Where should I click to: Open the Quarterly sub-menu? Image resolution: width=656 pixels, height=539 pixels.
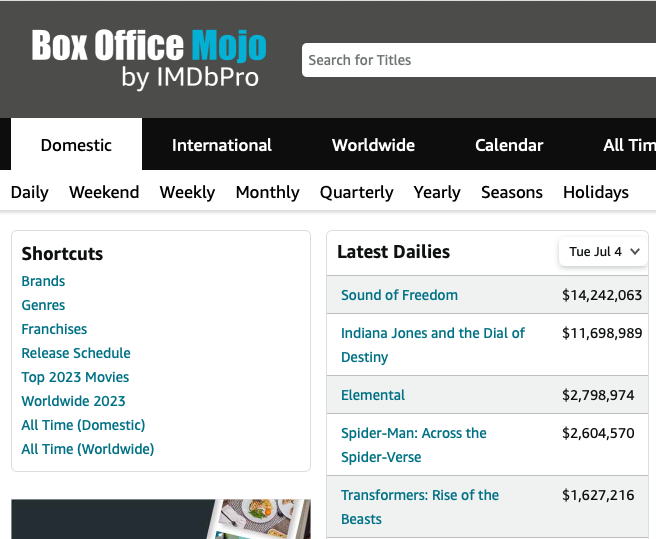coord(356,192)
